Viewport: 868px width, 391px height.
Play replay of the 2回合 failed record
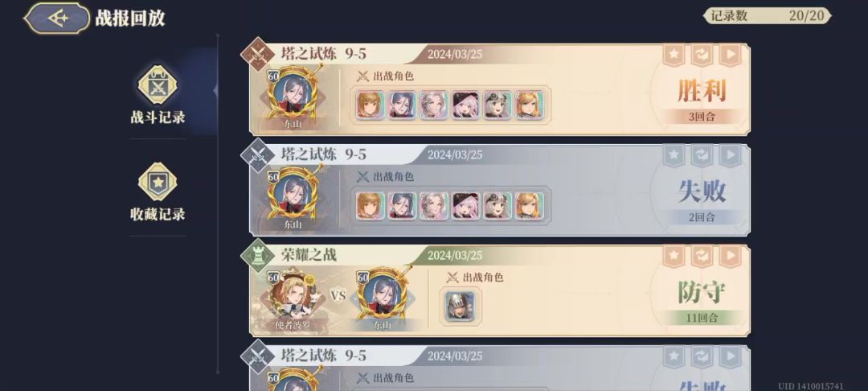(730, 155)
